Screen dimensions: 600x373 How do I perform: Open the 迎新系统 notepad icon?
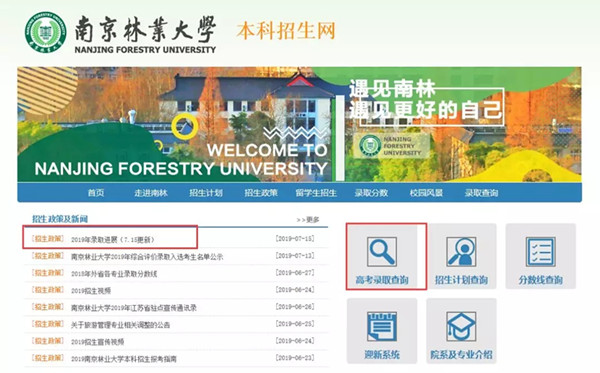click(x=382, y=326)
